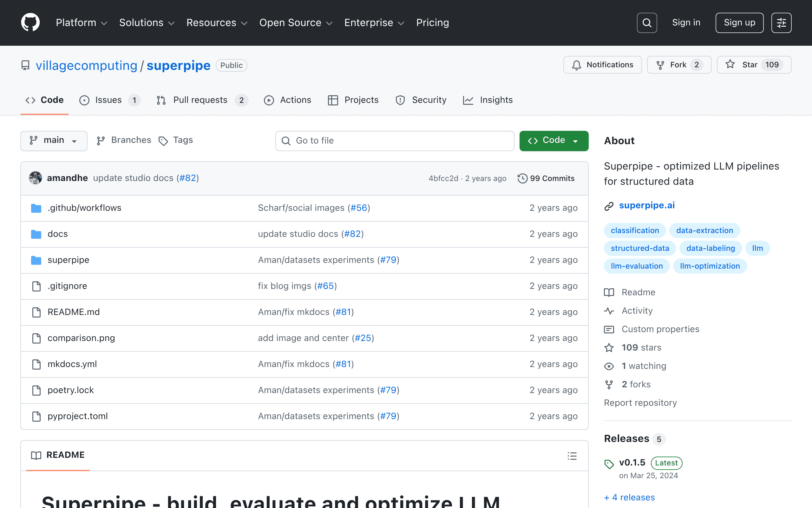Expand the Resources menu

click(217, 23)
